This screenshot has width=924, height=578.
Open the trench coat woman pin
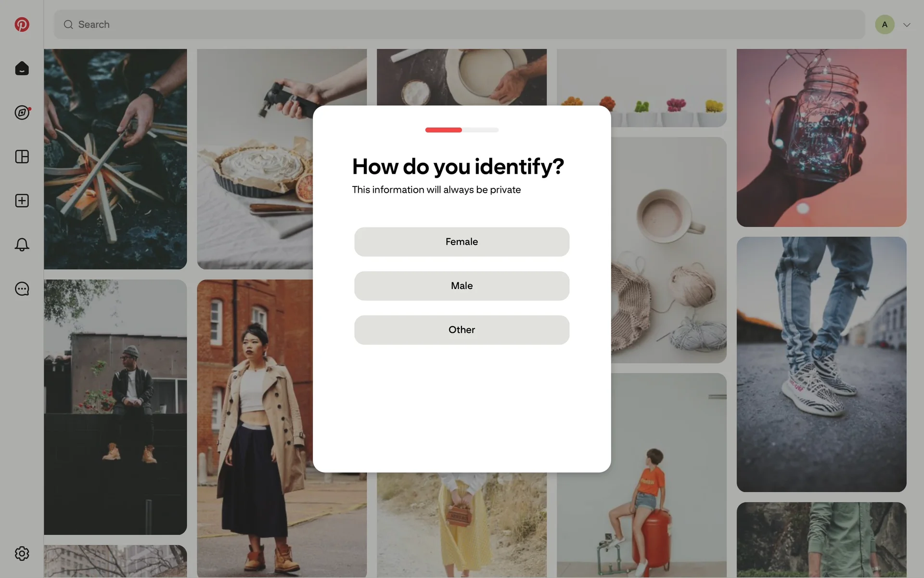pyautogui.click(x=255, y=428)
